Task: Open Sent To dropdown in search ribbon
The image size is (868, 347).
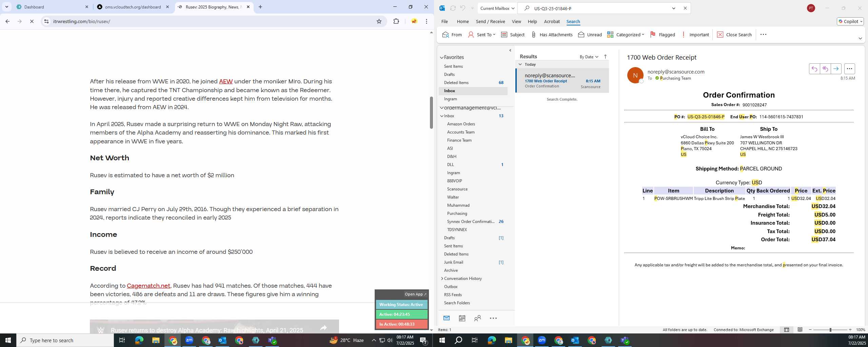Action: coord(482,35)
